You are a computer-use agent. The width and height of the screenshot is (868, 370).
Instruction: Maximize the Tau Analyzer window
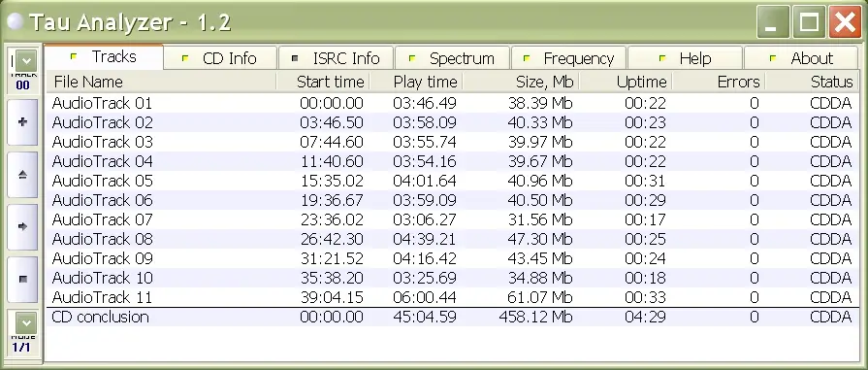[x=809, y=22]
